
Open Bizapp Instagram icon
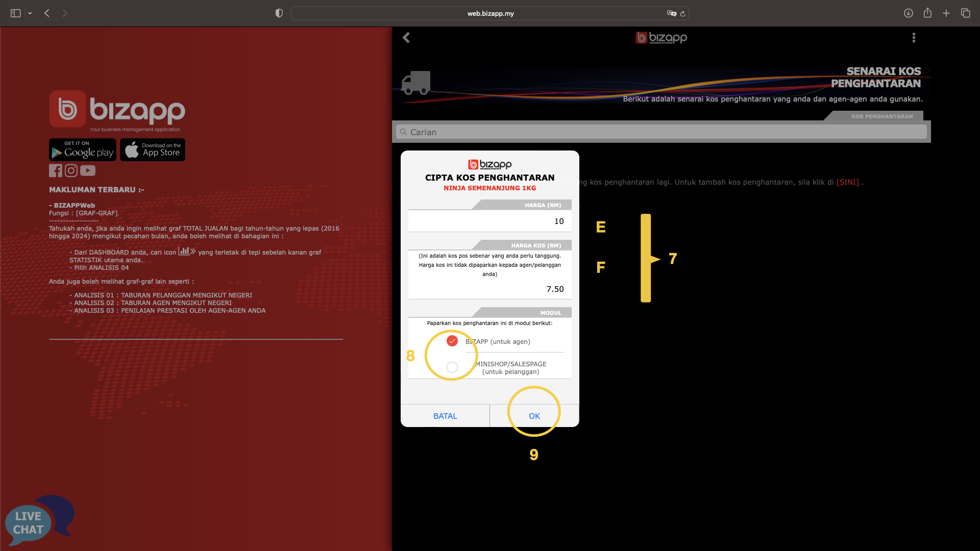pos(71,170)
